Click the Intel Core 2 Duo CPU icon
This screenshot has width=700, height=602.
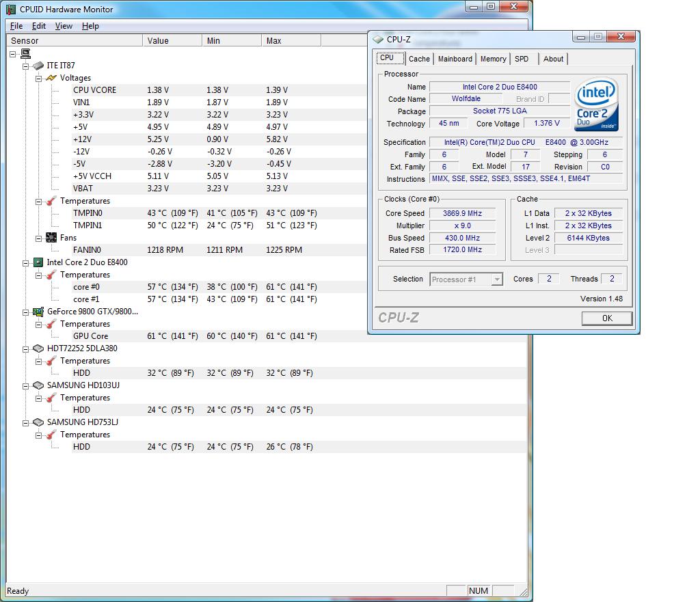coord(38,262)
